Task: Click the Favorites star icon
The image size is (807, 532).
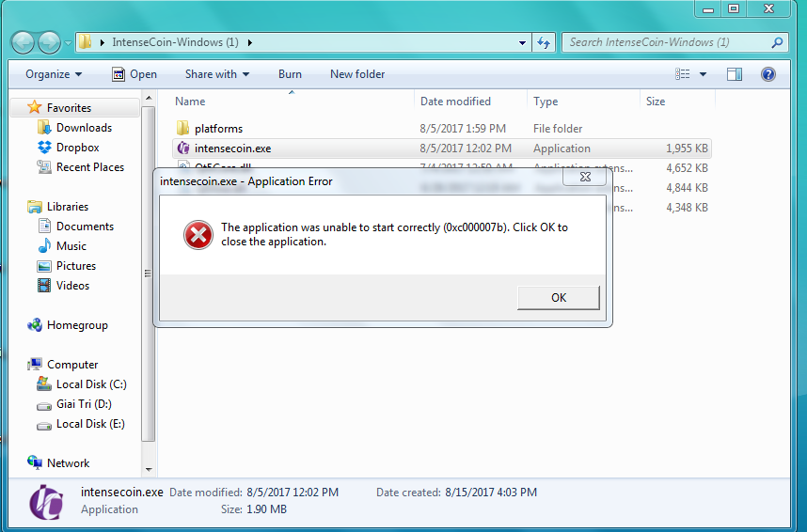Action: point(35,107)
